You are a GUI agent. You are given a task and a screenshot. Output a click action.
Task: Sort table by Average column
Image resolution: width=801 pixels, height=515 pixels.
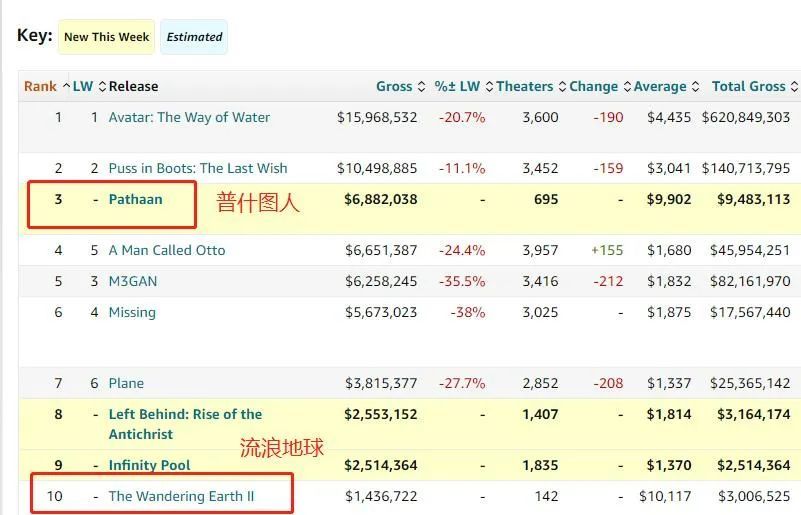666,86
